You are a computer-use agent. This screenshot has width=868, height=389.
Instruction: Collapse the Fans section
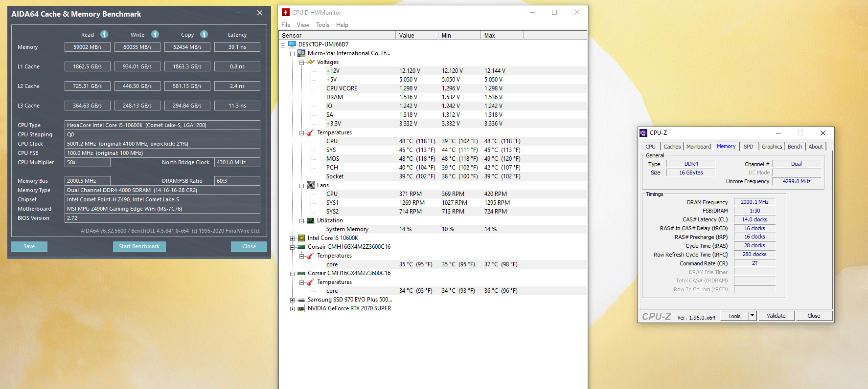[x=301, y=185]
